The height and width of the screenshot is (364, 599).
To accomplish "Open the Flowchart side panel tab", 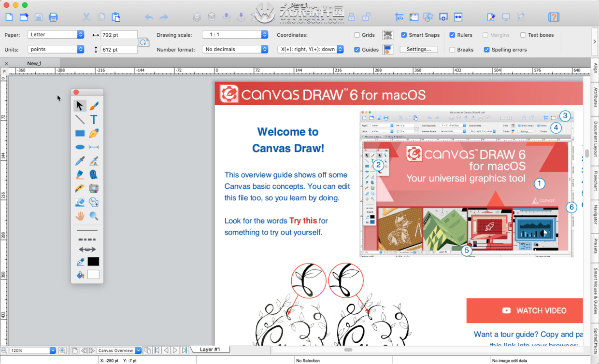I will [x=595, y=182].
